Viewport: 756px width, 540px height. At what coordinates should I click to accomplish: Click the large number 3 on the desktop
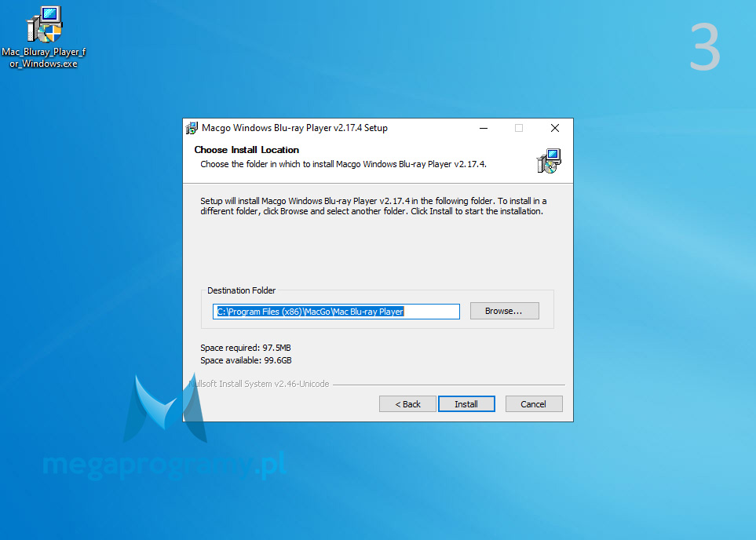click(704, 48)
